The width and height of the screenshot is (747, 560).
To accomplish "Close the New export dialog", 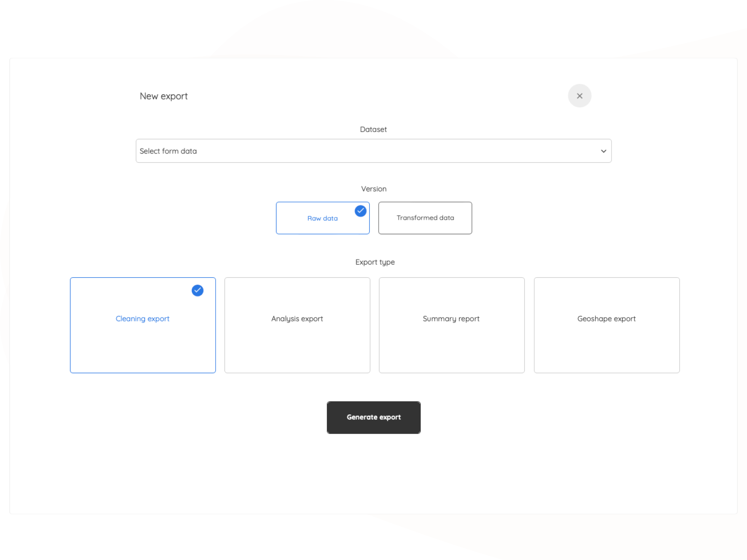I will (x=579, y=96).
